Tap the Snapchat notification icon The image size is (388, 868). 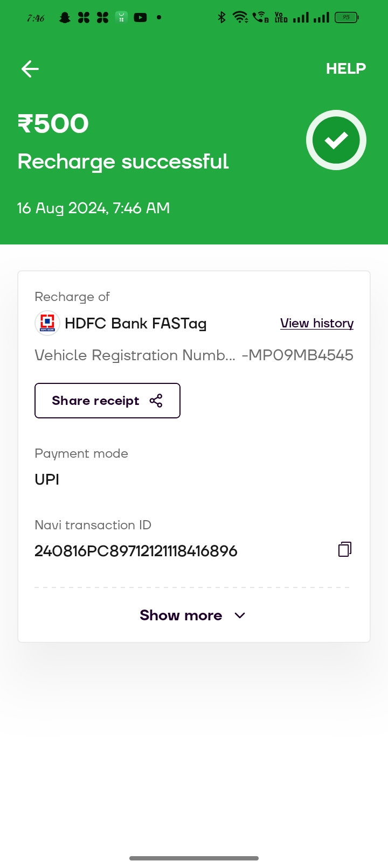click(x=65, y=18)
